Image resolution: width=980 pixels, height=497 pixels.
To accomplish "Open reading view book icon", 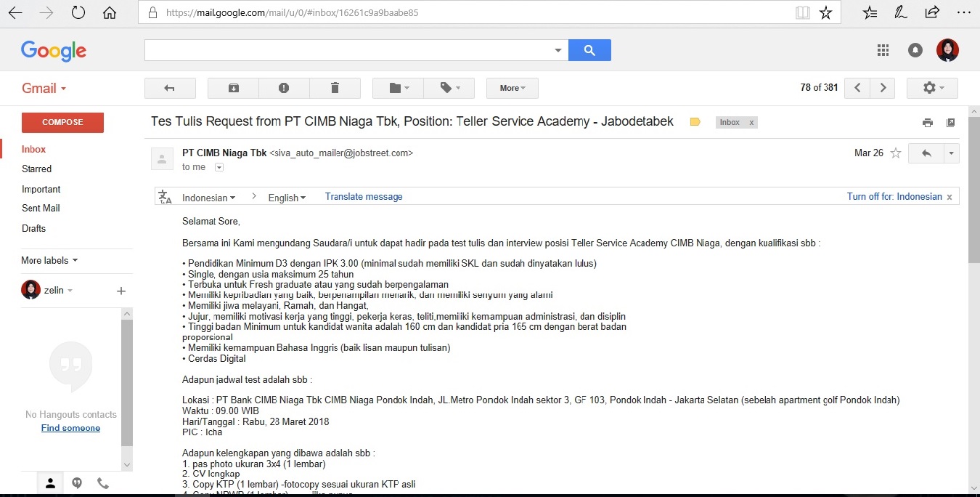I will coord(802,13).
